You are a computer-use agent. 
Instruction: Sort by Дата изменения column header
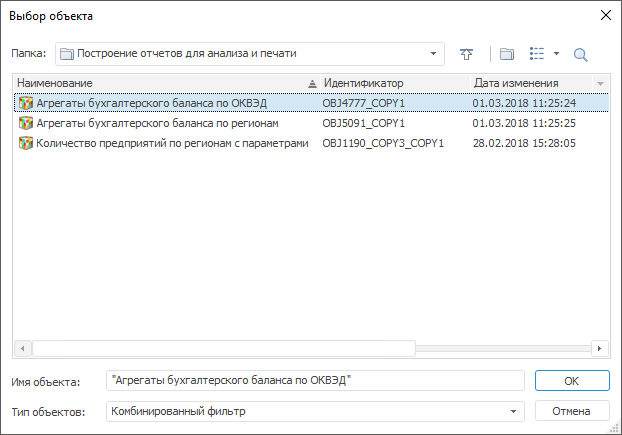[528, 83]
